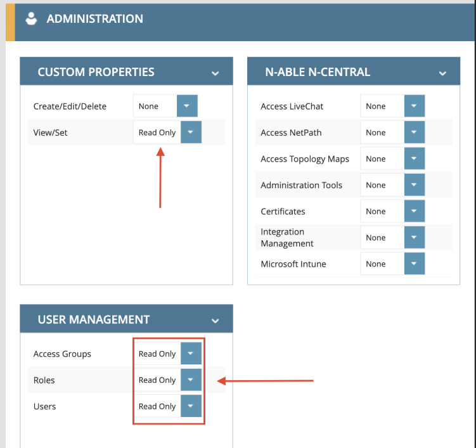Image resolution: width=476 pixels, height=448 pixels.
Task: Click the None value for Microsoft Intune
Action: [x=376, y=264]
